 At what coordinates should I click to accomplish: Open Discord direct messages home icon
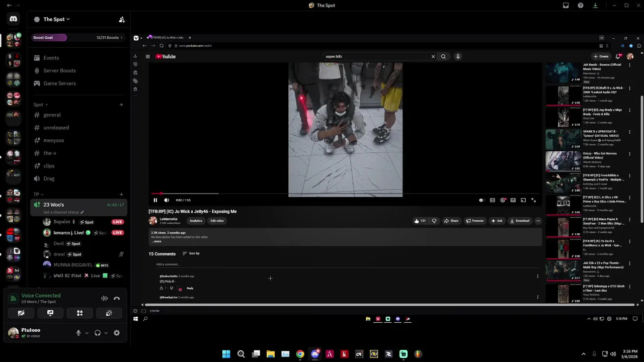coord(14,19)
